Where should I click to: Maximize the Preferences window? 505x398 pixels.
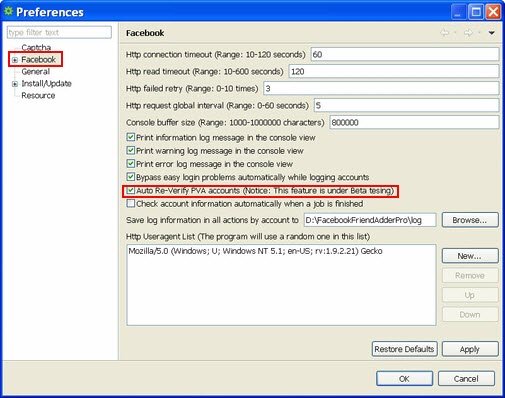click(x=476, y=12)
